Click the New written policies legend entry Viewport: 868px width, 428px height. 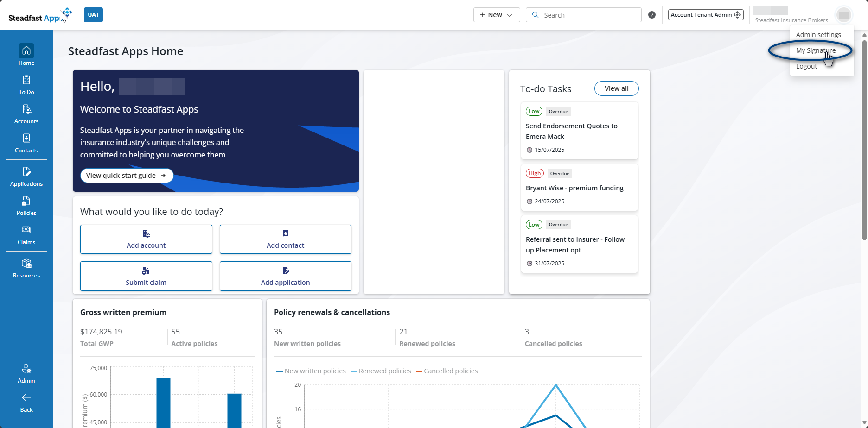click(x=311, y=371)
